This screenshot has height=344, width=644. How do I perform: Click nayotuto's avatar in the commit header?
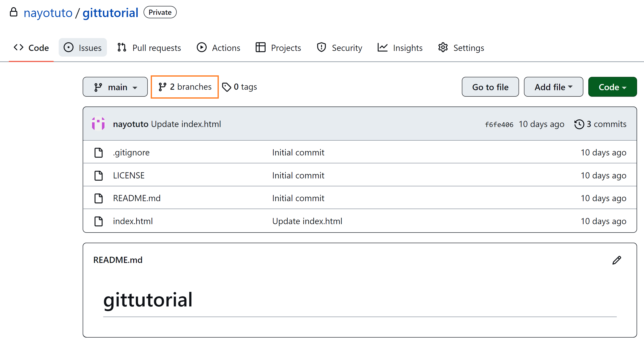[x=98, y=124]
